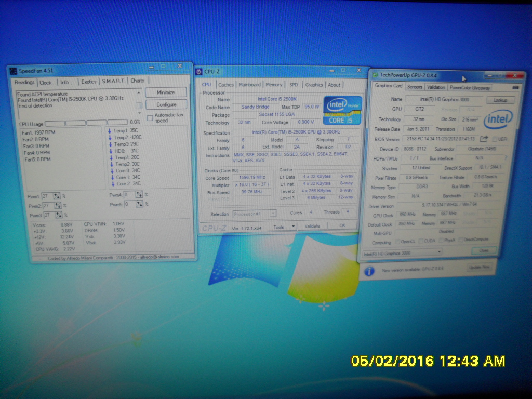532x399 pixels.
Task: Click the Intel logo in GPU-Z
Action: click(498, 119)
